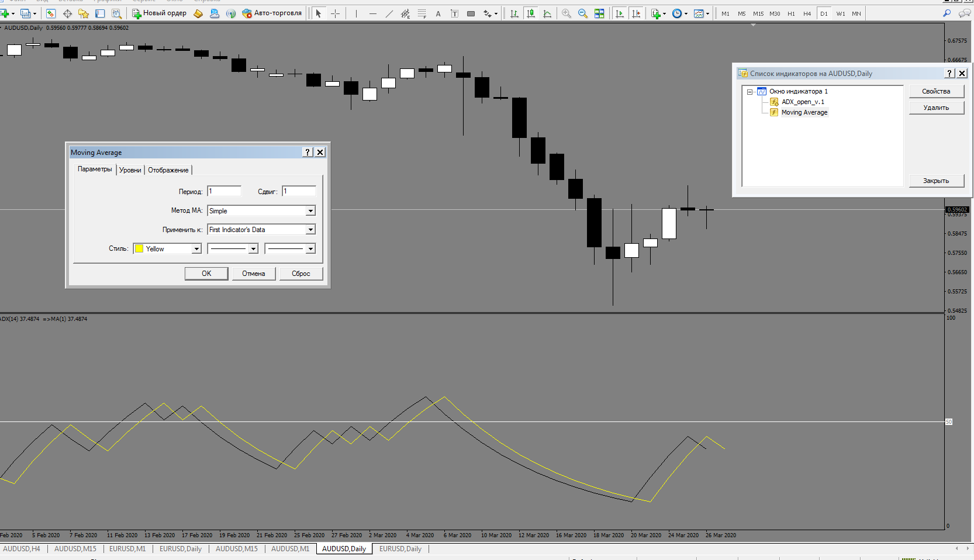Screen dimensions: 974x560
Task: Switch to the EURUSD,M1 chart tab
Action: coord(127,549)
